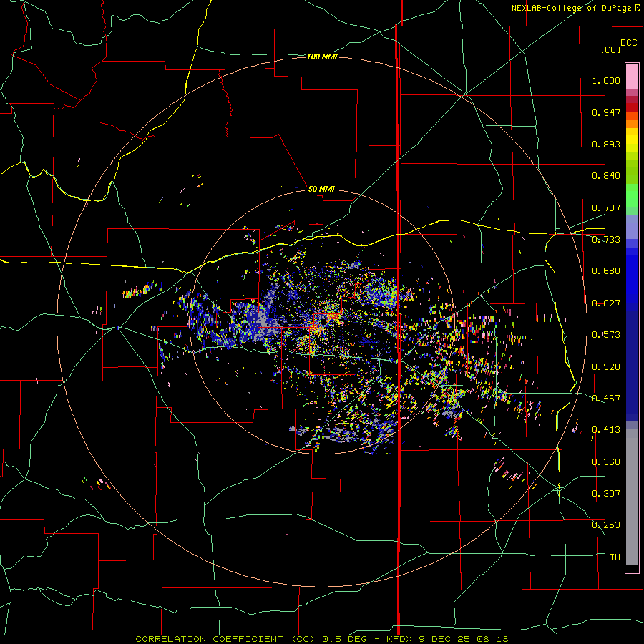Click the 0.520 scale label

click(606, 367)
